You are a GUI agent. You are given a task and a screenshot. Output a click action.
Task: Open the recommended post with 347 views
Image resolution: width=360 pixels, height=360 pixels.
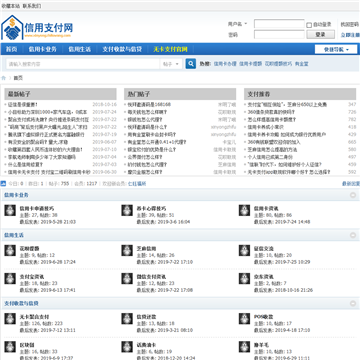click(287, 105)
